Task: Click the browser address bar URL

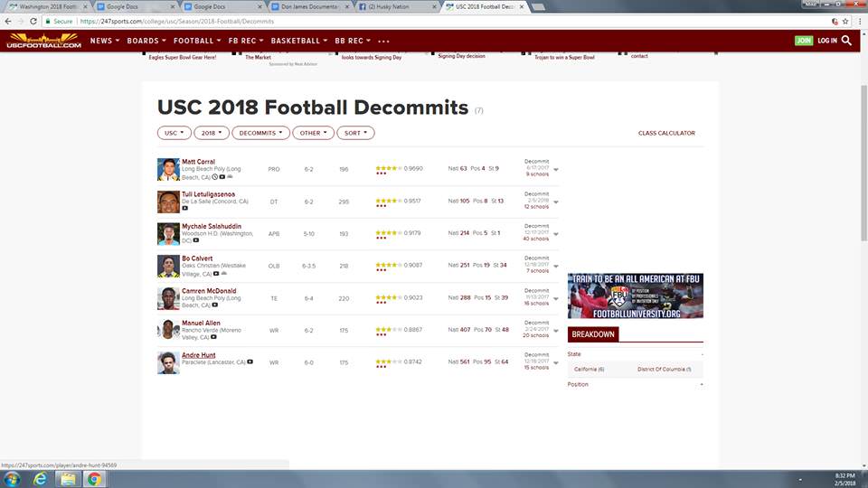Action: point(177,21)
